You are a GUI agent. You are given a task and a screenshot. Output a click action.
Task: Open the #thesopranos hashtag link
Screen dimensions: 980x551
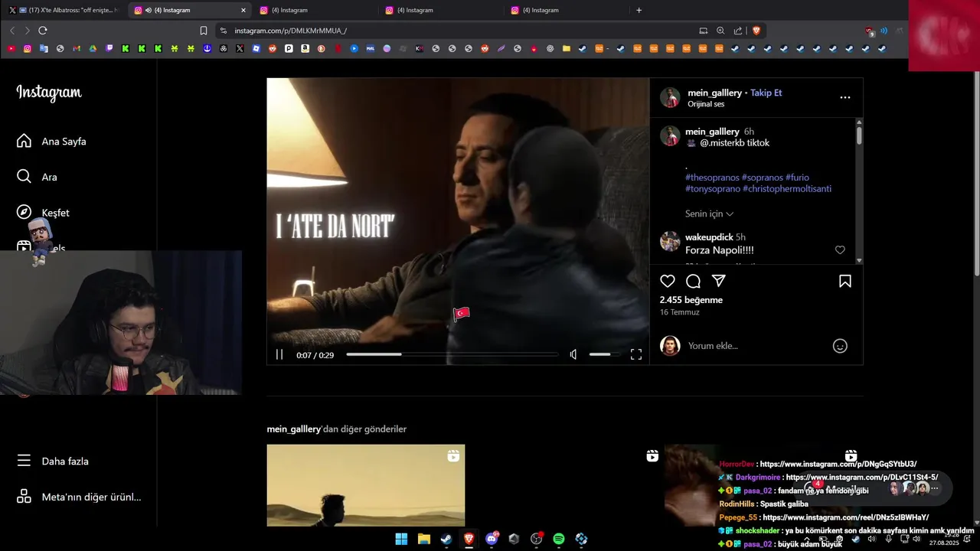click(x=712, y=178)
